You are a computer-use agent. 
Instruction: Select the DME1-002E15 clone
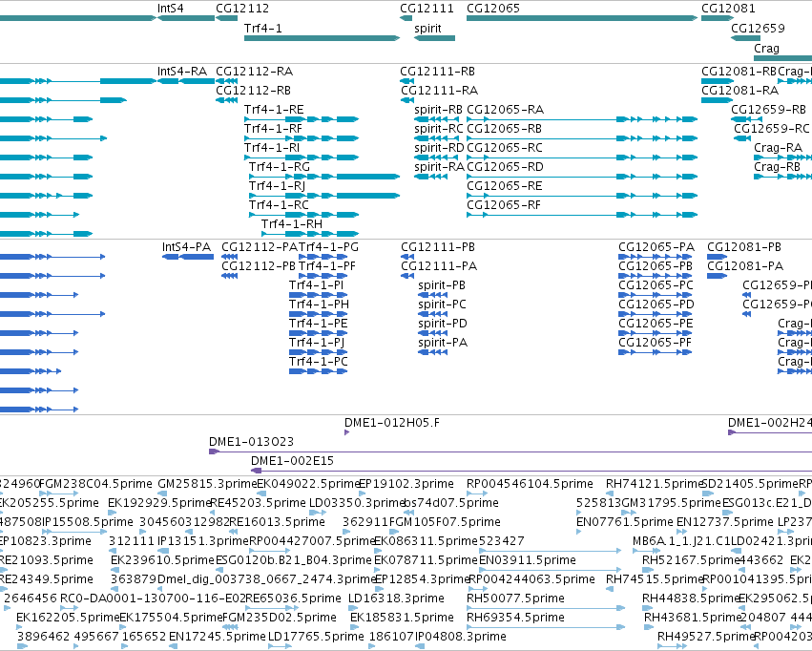click(x=531, y=471)
